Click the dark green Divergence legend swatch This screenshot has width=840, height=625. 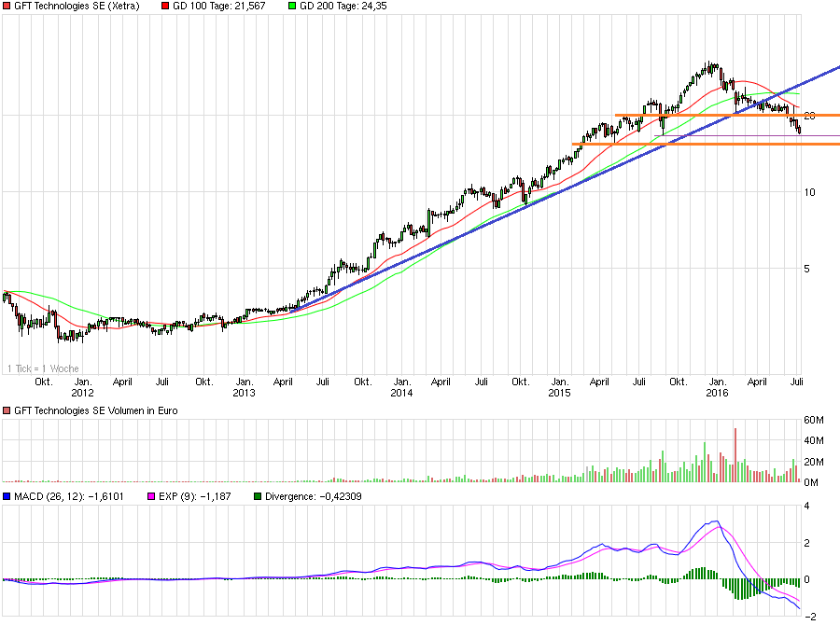pos(258,496)
